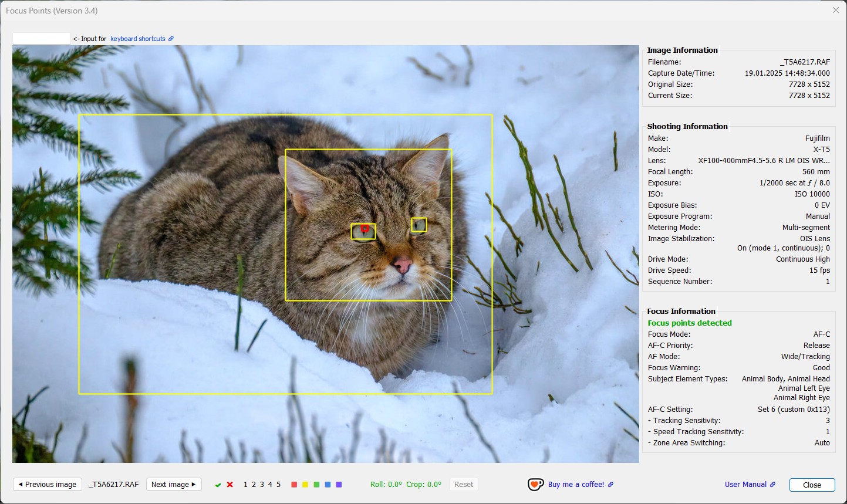847x504 pixels.
Task: Click the Drive Mode value Continuous High
Action: click(x=803, y=259)
